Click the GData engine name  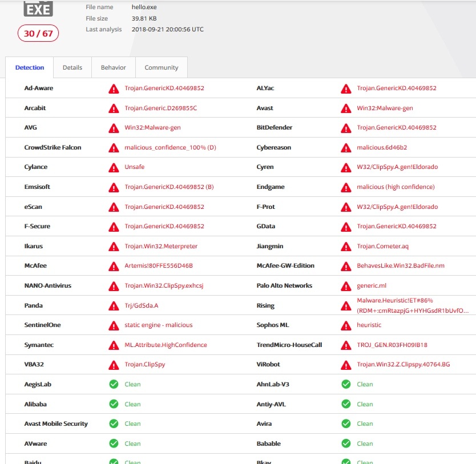265,226
